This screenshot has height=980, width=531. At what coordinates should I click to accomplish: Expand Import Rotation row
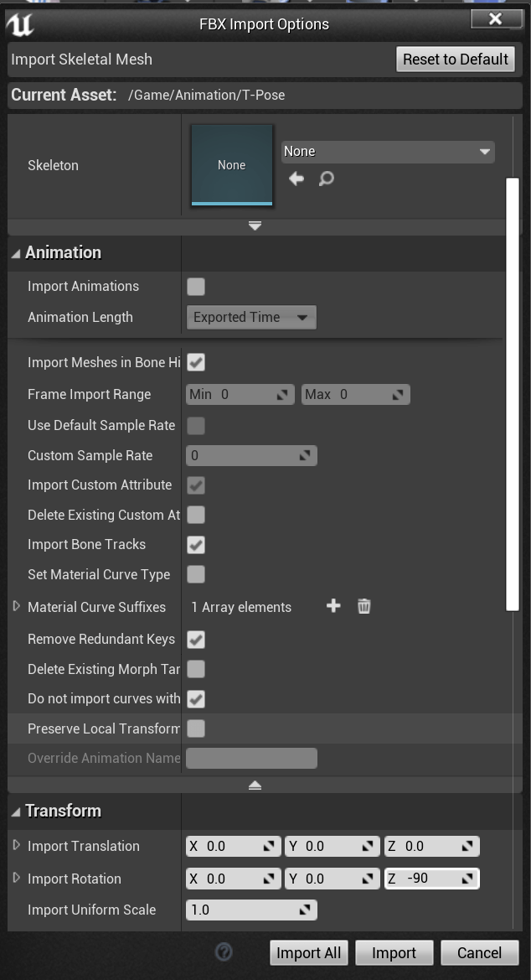(x=17, y=878)
